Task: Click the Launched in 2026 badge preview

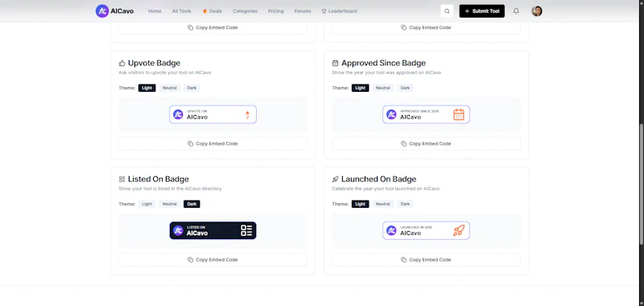Action: pyautogui.click(x=426, y=230)
